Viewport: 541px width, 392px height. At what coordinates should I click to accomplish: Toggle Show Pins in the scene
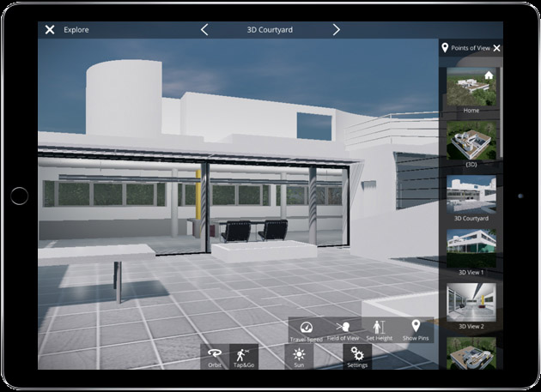click(416, 330)
